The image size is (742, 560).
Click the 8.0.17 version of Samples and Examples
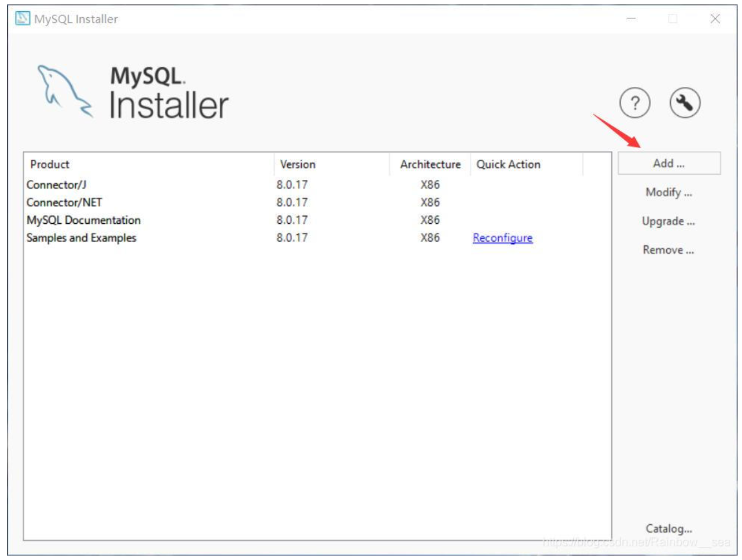point(292,238)
